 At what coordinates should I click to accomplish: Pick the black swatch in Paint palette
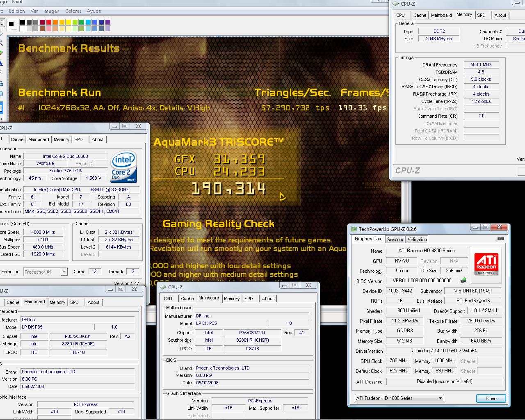pyautogui.click(x=23, y=22)
